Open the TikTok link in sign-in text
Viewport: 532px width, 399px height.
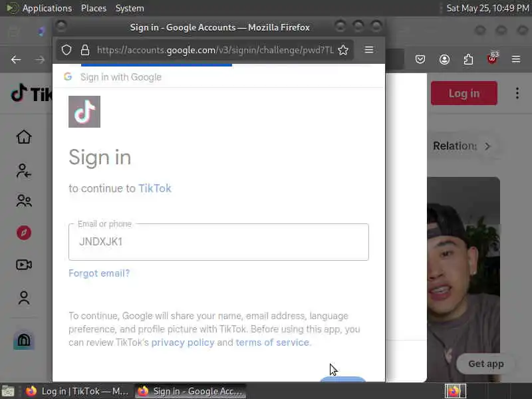pyautogui.click(x=155, y=188)
